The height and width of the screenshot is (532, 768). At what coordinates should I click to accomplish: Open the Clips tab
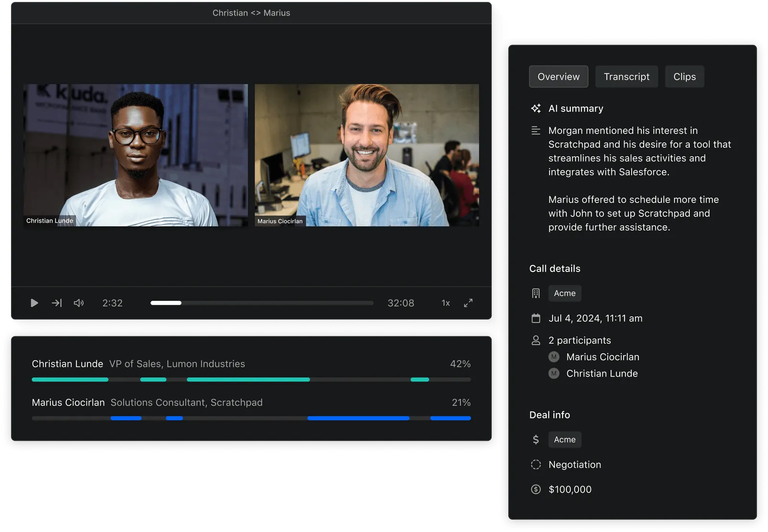point(684,77)
